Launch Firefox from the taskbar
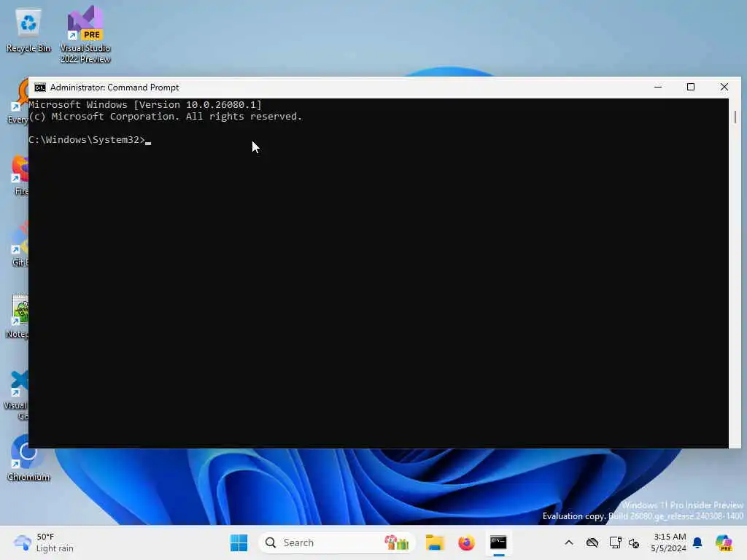The width and height of the screenshot is (747, 560). (x=466, y=542)
